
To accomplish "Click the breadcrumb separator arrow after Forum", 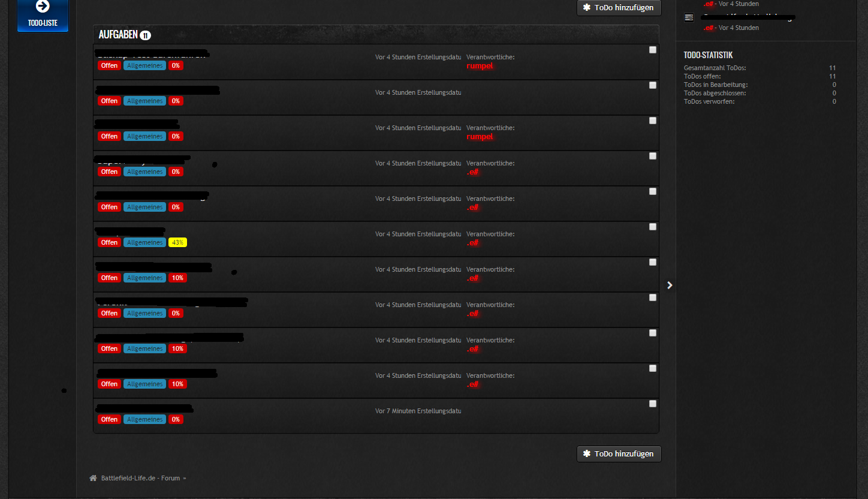I will pos(185,478).
